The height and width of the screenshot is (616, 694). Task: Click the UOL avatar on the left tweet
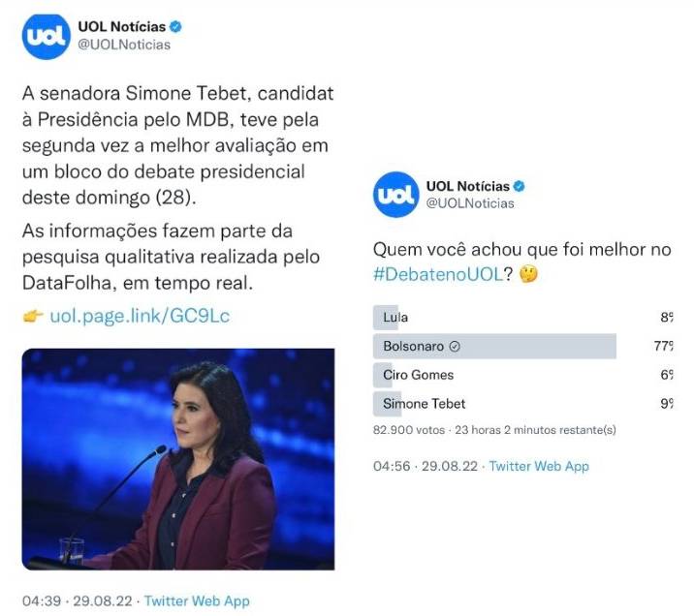pyautogui.click(x=46, y=36)
